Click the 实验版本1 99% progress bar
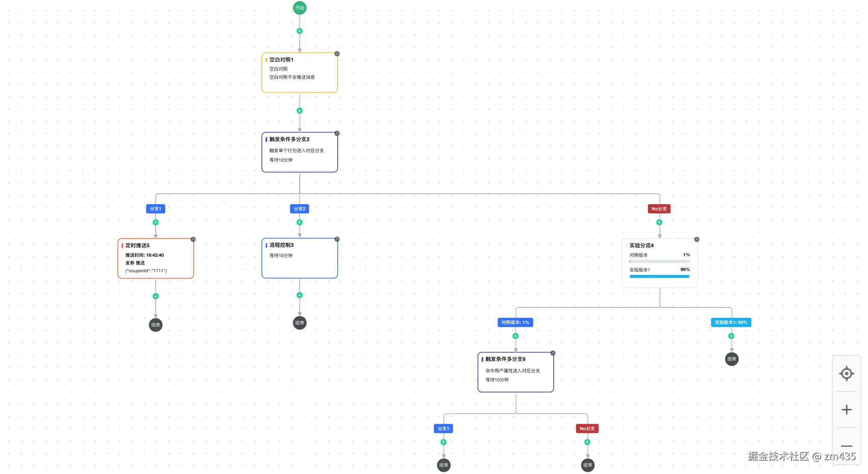The height and width of the screenshot is (474, 868). click(659, 276)
